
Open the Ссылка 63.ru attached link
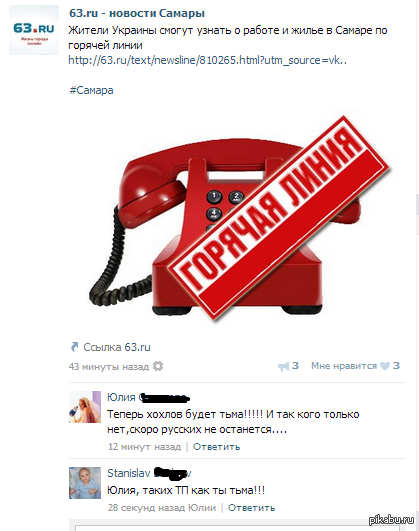tap(117, 347)
